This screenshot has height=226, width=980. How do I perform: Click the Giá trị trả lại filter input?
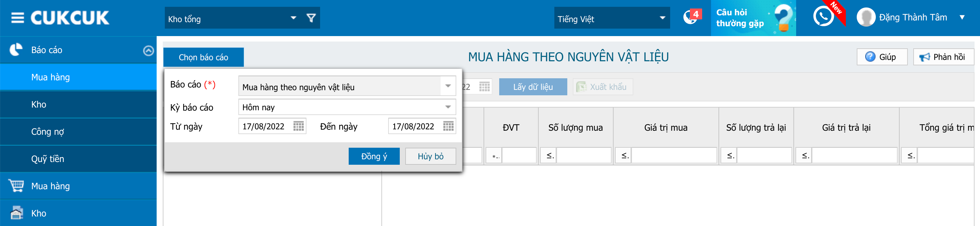pos(854,156)
